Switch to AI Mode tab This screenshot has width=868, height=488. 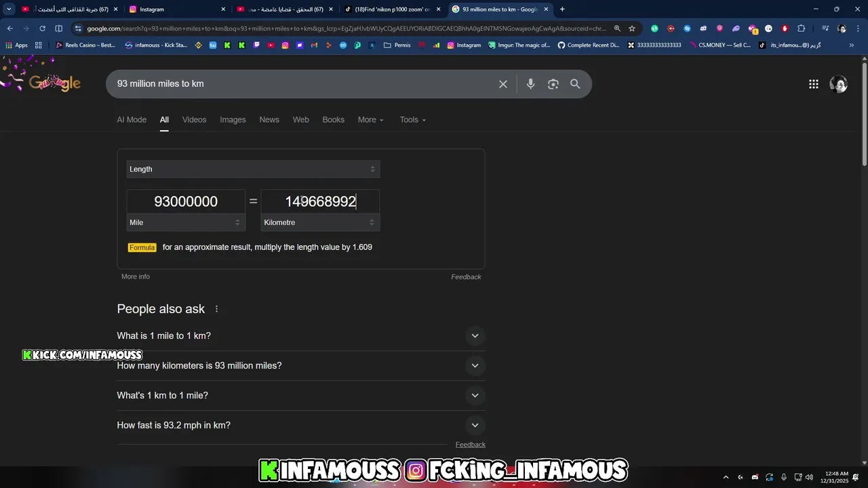pos(132,119)
